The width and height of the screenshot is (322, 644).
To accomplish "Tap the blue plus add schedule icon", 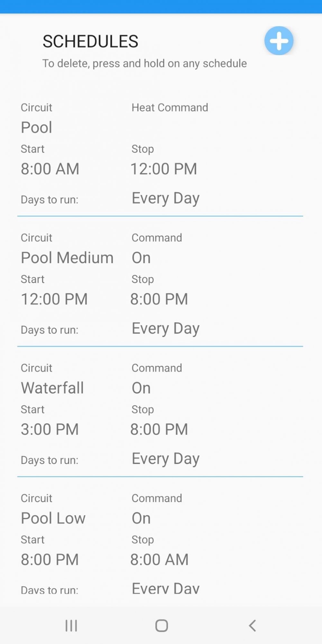I will pyautogui.click(x=279, y=41).
